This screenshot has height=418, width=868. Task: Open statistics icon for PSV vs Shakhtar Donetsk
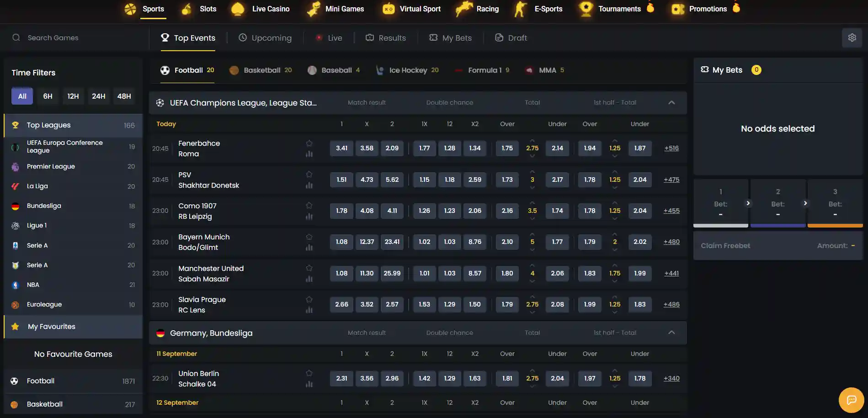309,185
